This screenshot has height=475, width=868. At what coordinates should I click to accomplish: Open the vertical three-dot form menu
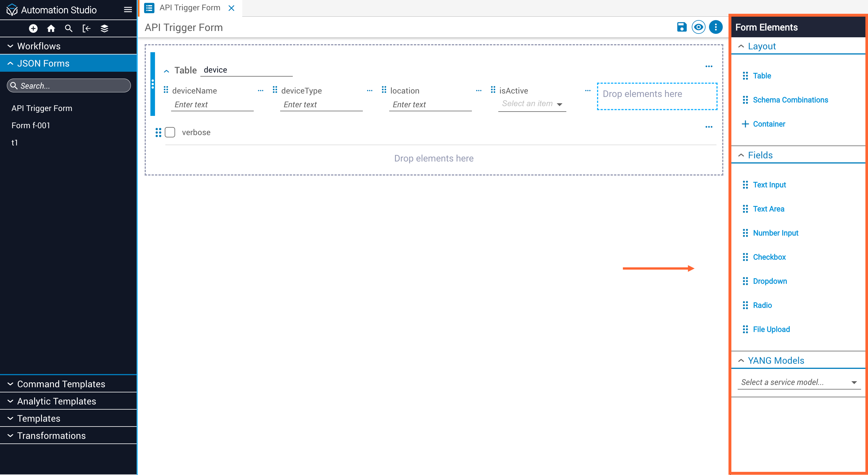pos(715,27)
